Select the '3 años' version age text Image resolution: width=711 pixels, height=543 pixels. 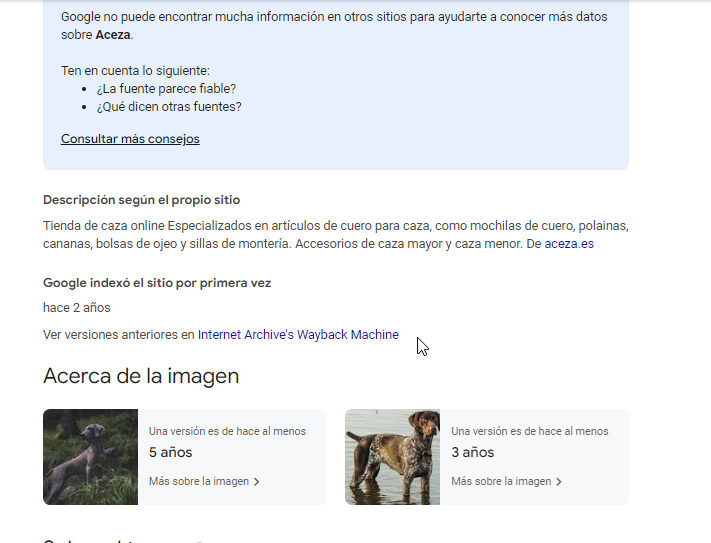tap(472, 452)
